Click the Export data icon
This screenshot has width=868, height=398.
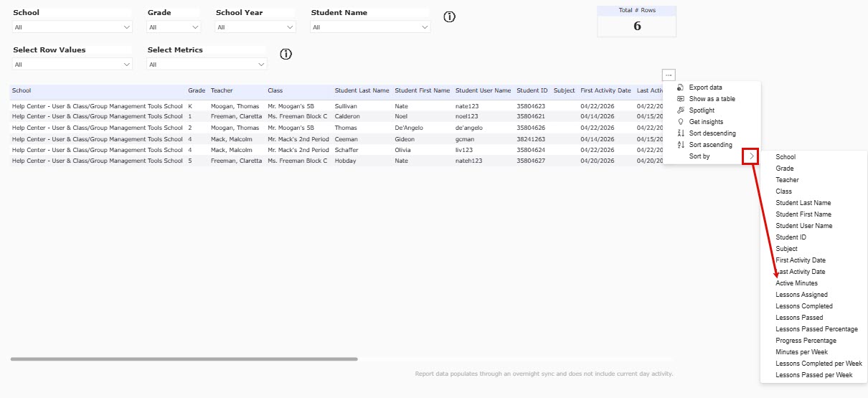[x=681, y=87]
